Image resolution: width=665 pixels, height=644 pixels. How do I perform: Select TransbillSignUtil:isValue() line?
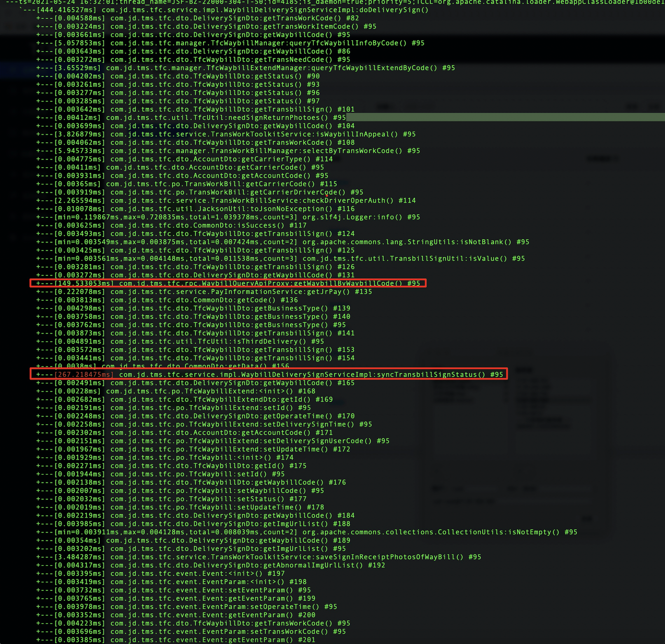281,259
